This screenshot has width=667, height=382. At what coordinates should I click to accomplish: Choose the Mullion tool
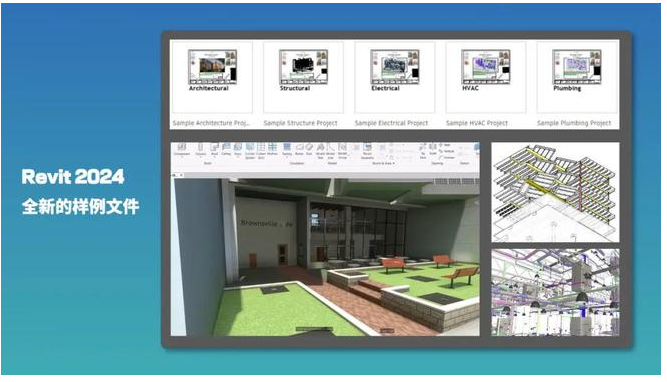272,149
